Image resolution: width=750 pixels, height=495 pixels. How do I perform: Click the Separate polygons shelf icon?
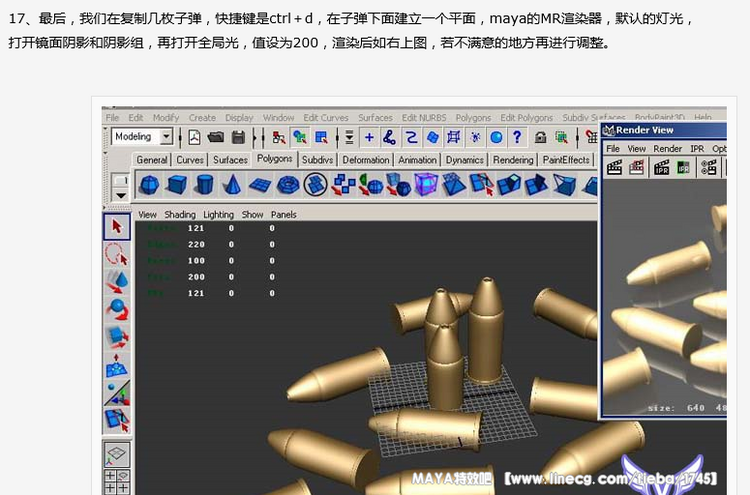tap(343, 185)
